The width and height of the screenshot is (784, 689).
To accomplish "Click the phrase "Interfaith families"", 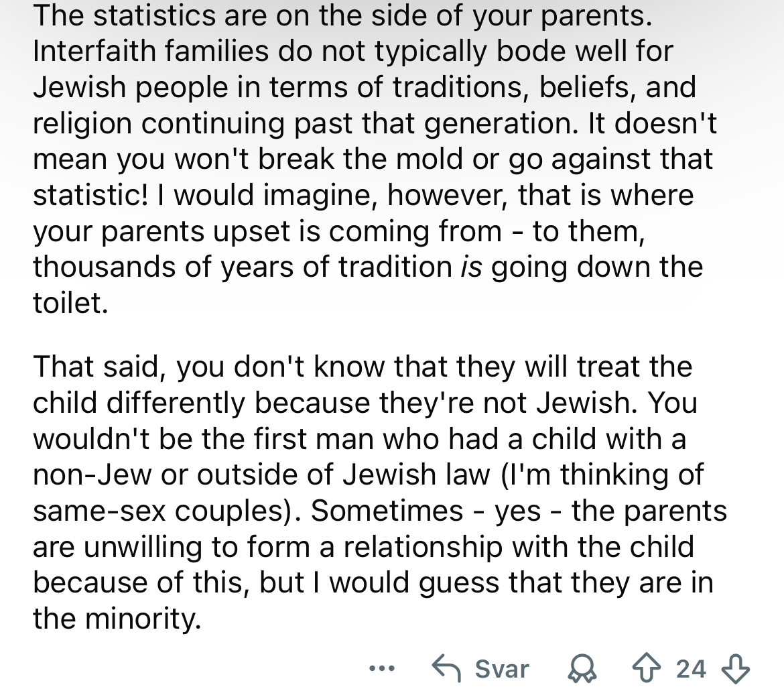I will [x=151, y=50].
